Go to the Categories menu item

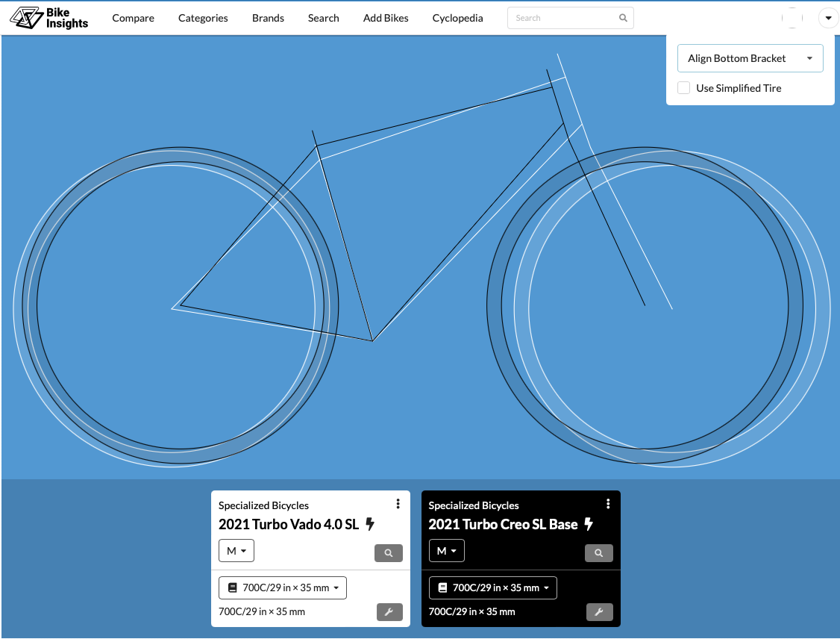(203, 18)
